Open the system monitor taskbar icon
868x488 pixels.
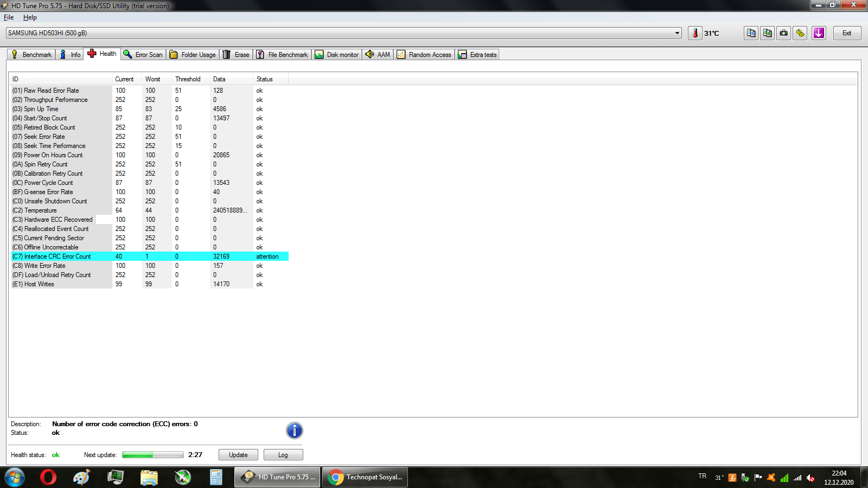116,477
